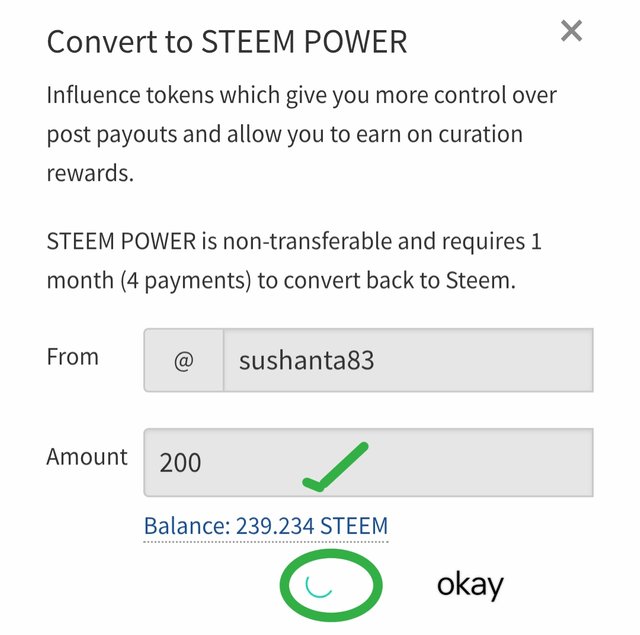Click the @ prefix box

point(184,360)
